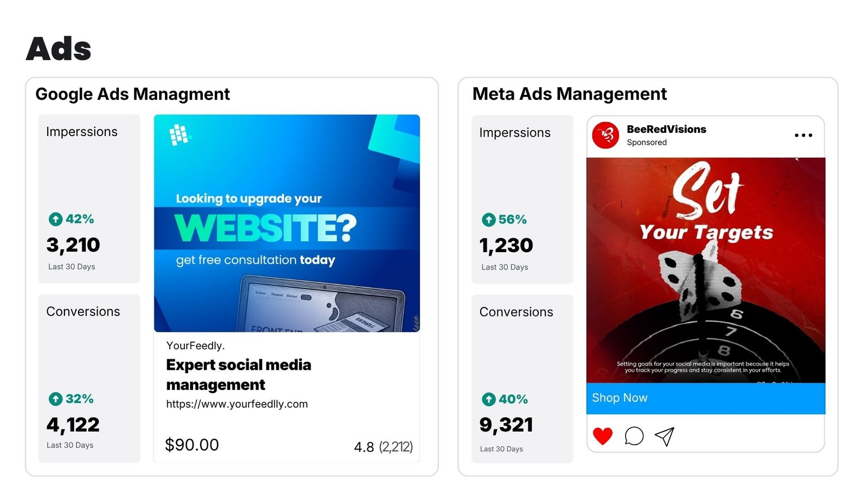Click the 4.8 rating with 2,212 reviews
This screenshot has height=488, width=868.
(384, 447)
